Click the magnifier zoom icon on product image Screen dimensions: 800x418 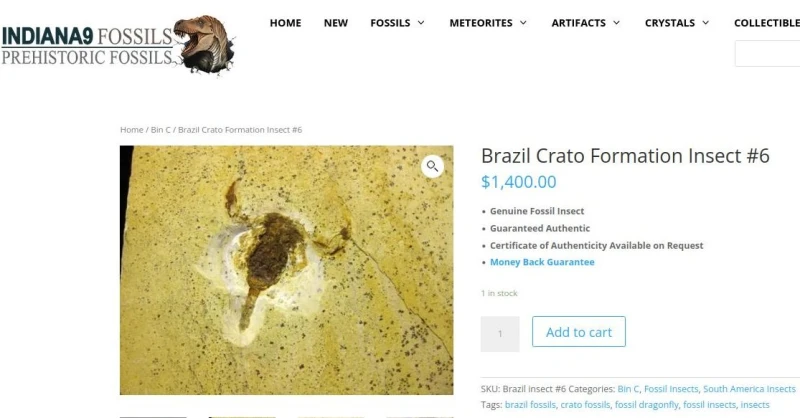(432, 166)
